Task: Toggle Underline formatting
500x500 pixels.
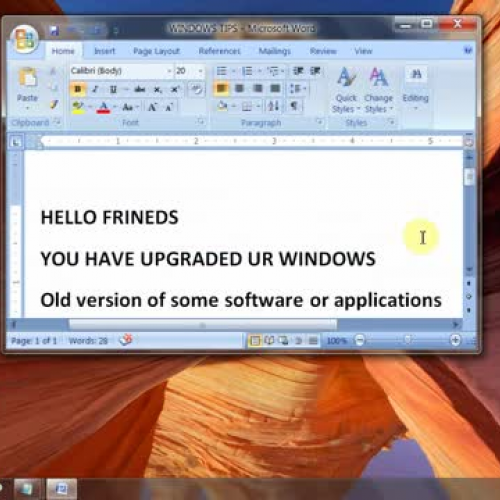Action: click(x=113, y=89)
